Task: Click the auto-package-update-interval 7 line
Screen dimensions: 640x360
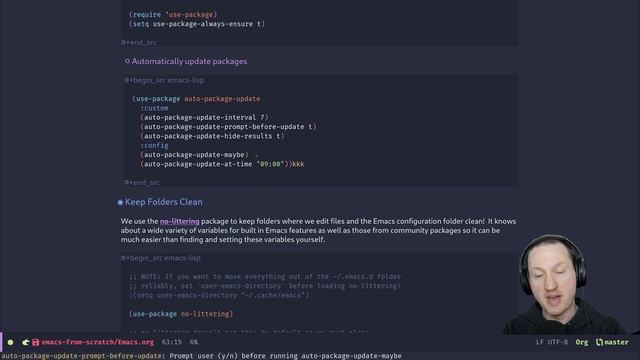Action: [204, 118]
